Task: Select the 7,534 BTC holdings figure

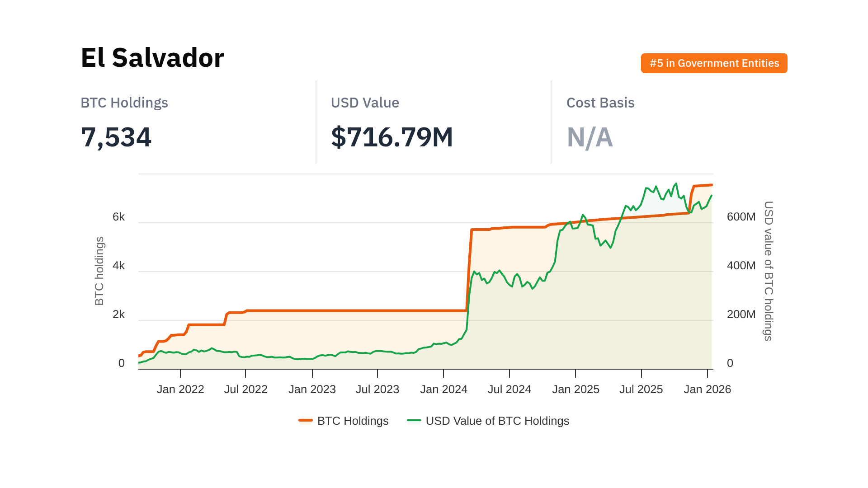Action: pyautogui.click(x=116, y=137)
